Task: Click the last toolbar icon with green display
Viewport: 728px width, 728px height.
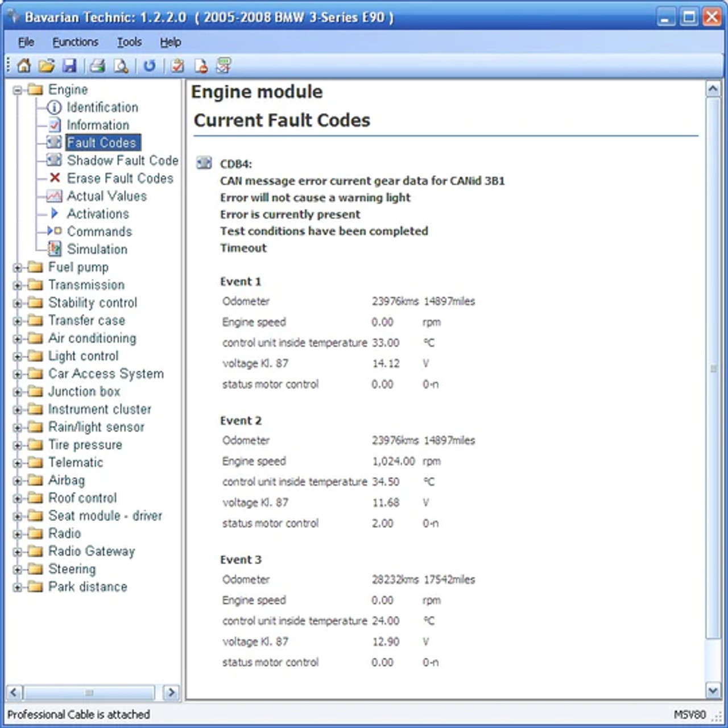Action: click(224, 66)
